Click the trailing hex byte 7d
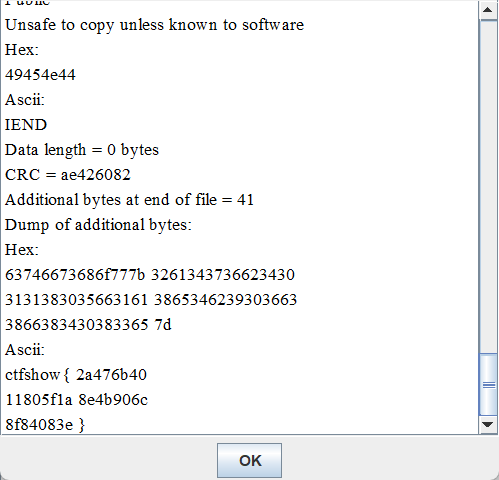Image resolution: width=499 pixels, height=480 pixels. pos(163,325)
